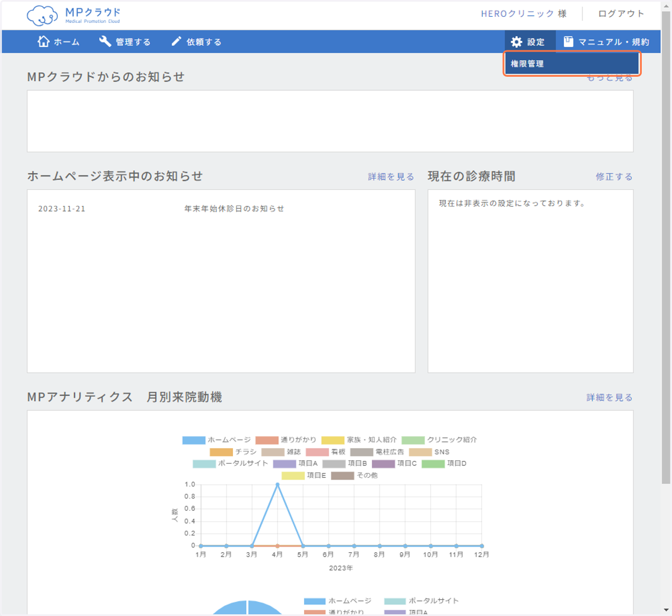Toggle 看板 legend swatch
The width and height of the screenshot is (672, 616).
pyautogui.click(x=317, y=452)
